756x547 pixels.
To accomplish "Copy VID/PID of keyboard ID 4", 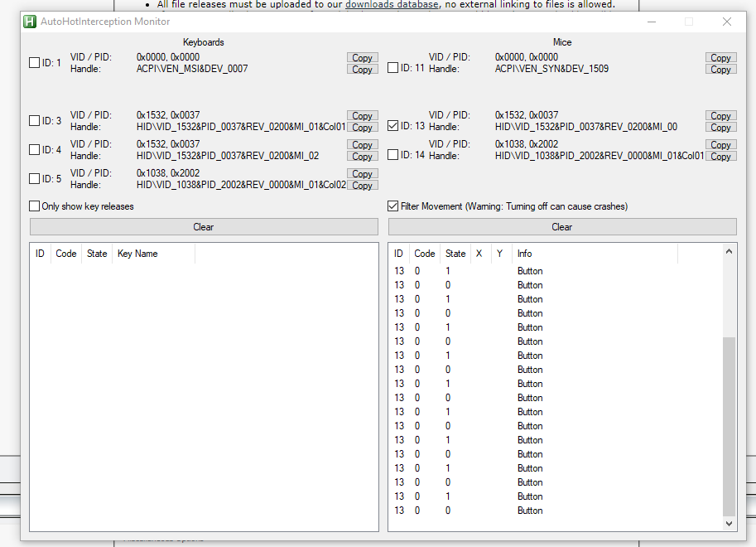I will pos(362,144).
